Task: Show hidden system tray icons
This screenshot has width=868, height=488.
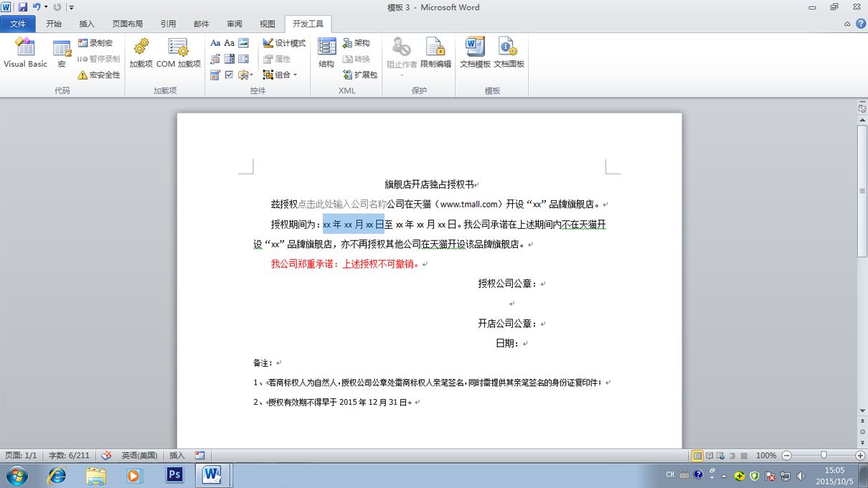Action: coord(724,475)
